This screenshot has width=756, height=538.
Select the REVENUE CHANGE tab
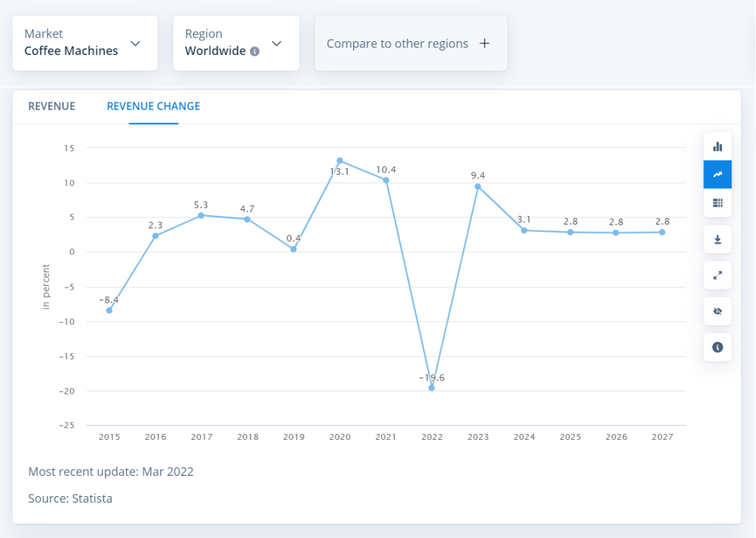(x=153, y=106)
